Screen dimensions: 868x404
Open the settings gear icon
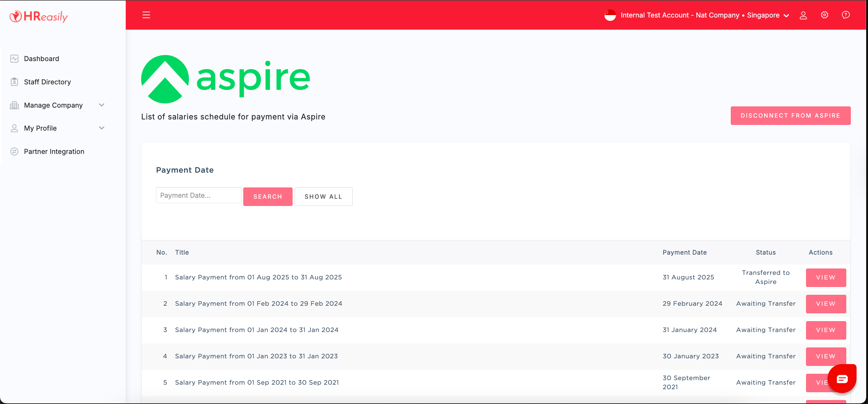824,15
